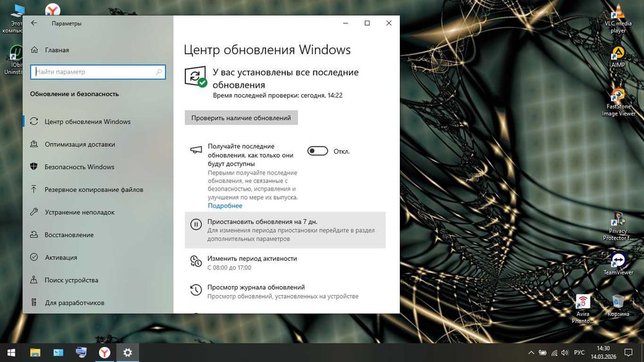Click the back arrow in Settings
This screenshot has height=362, width=644.
click(34, 23)
